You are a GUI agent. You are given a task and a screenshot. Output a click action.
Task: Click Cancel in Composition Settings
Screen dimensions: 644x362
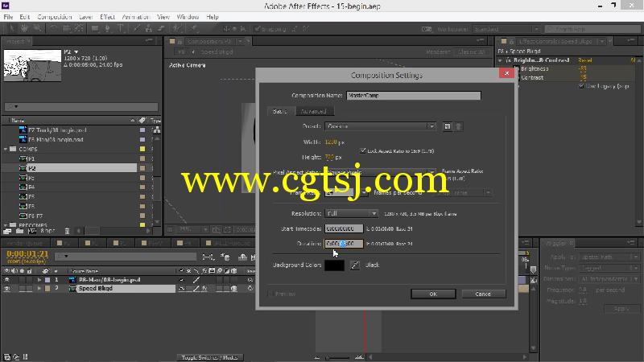(x=483, y=294)
